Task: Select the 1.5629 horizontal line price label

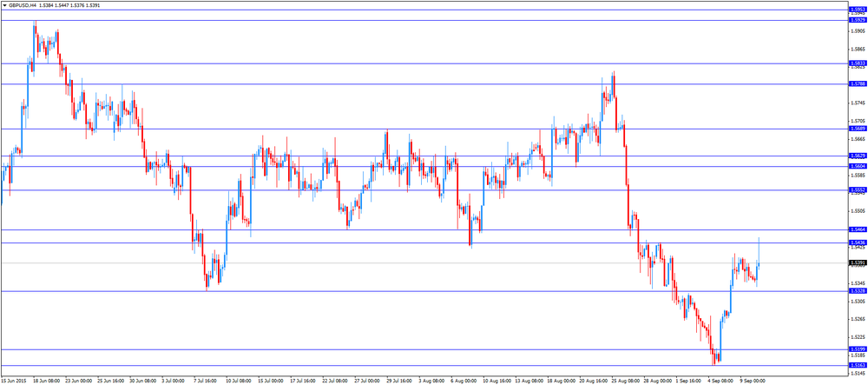Action: coord(858,156)
